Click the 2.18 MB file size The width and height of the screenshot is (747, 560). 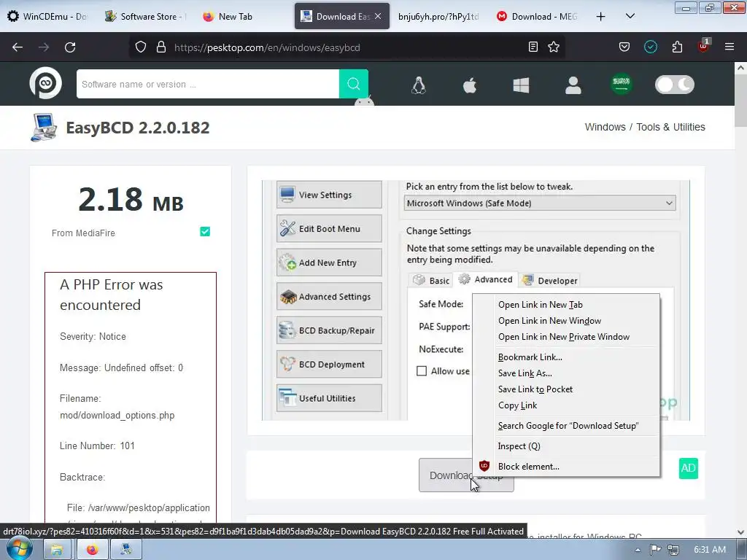pos(131,200)
